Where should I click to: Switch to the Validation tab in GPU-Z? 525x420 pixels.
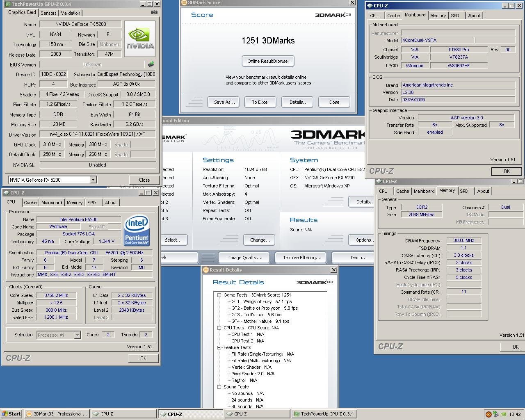point(71,13)
